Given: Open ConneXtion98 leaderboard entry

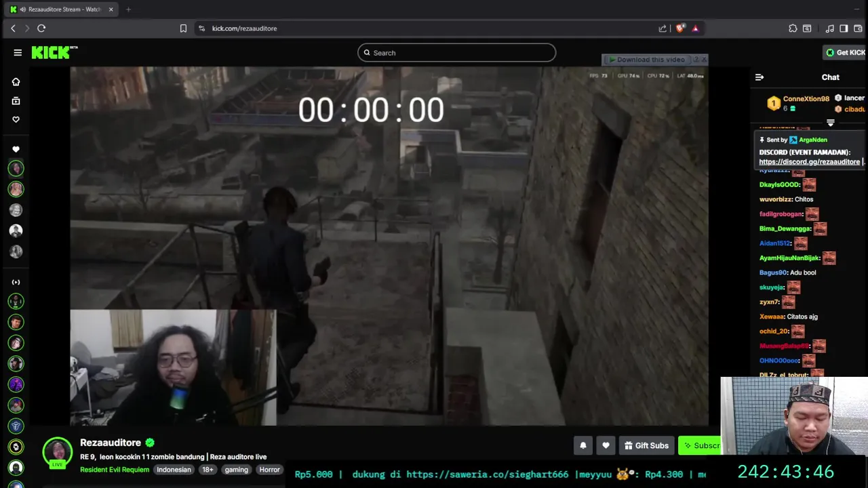Looking at the screenshot, I should [806, 99].
